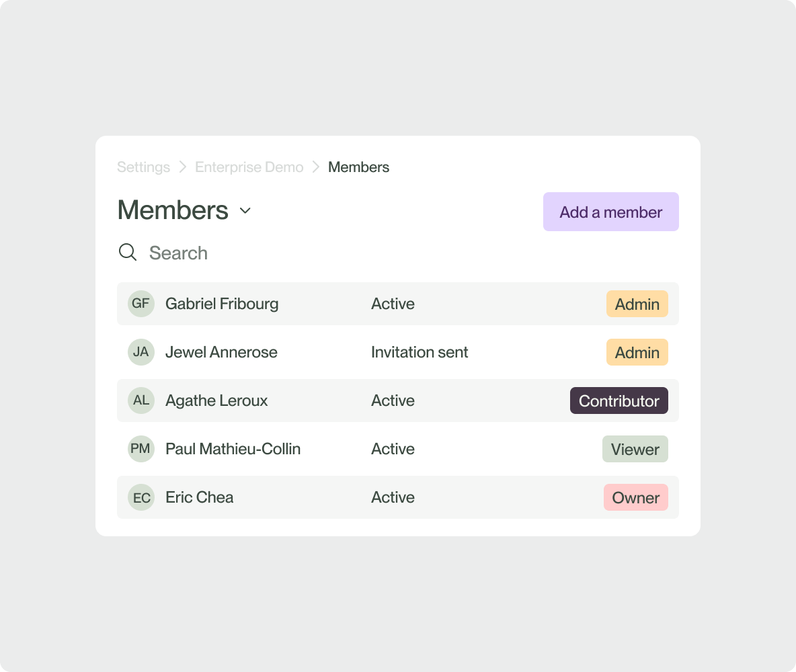Click the JA avatar for Jewel Annerose
Viewport: 796px width, 672px height.
(x=141, y=352)
